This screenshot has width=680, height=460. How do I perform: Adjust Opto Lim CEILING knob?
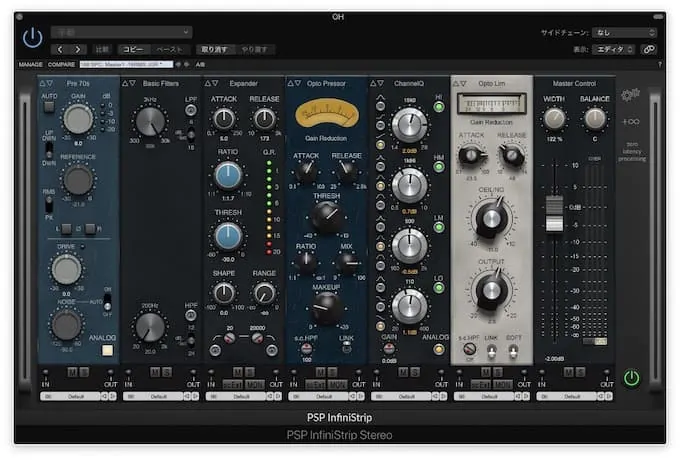491,219
